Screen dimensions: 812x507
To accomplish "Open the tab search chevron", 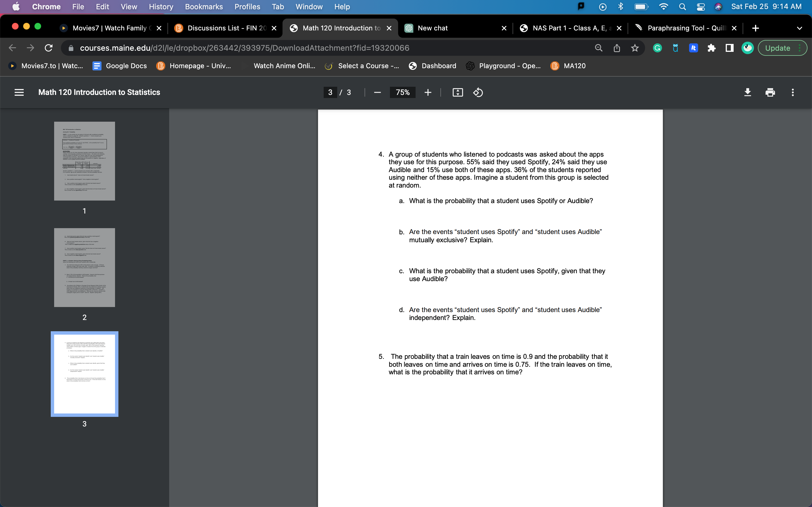I will 800,28.
